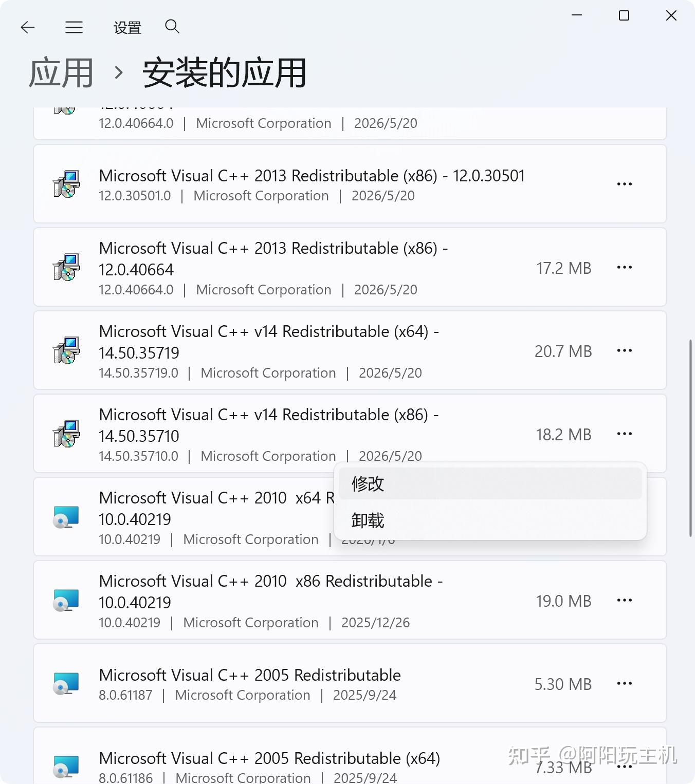The height and width of the screenshot is (784, 695).
Task: Close the 设置 window
Action: tap(671, 15)
